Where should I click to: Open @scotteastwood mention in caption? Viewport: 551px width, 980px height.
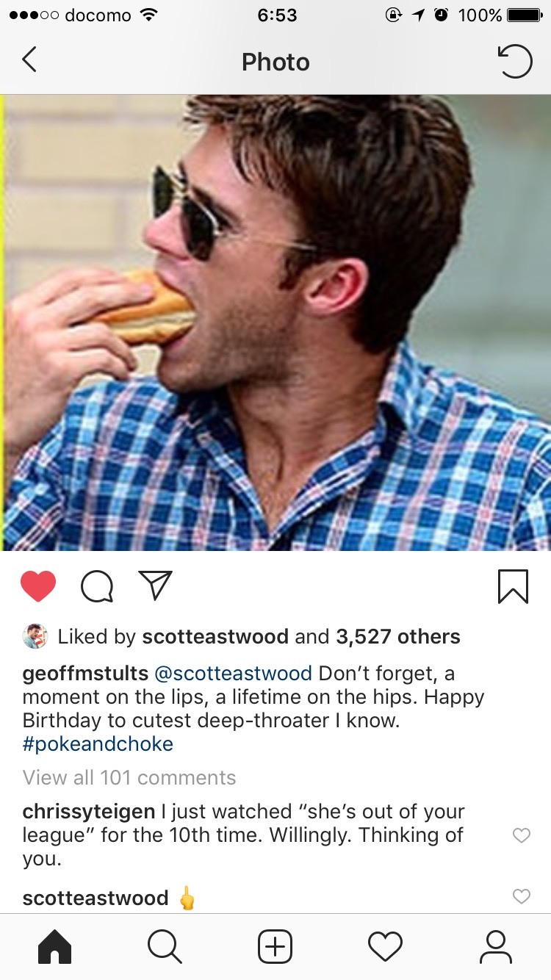click(233, 673)
